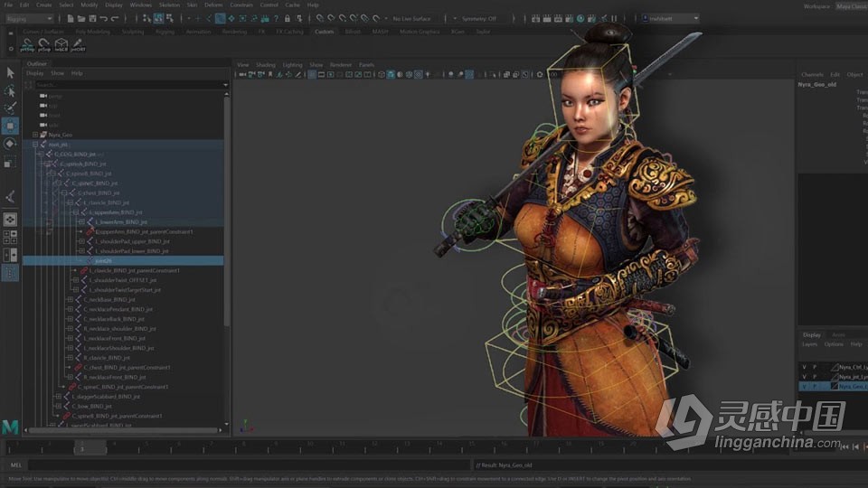Open the Skeleton menu

pyautogui.click(x=169, y=5)
